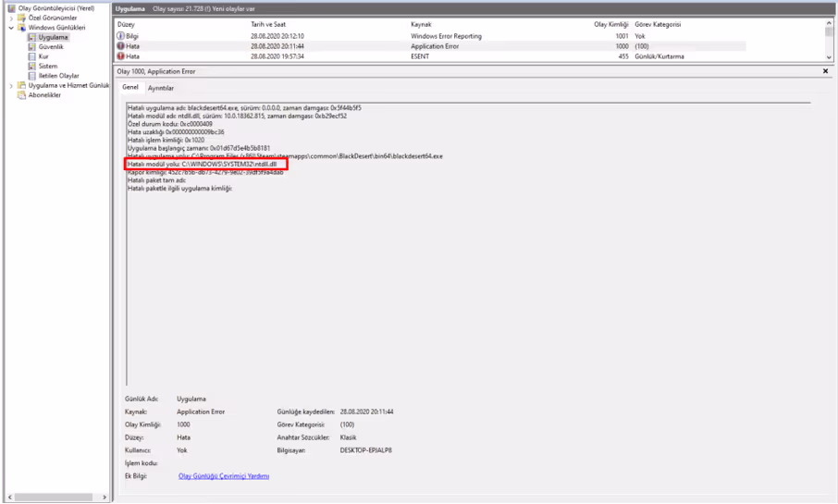The height and width of the screenshot is (504, 838).
Task: Click event ID 455 cell
Action: click(623, 56)
